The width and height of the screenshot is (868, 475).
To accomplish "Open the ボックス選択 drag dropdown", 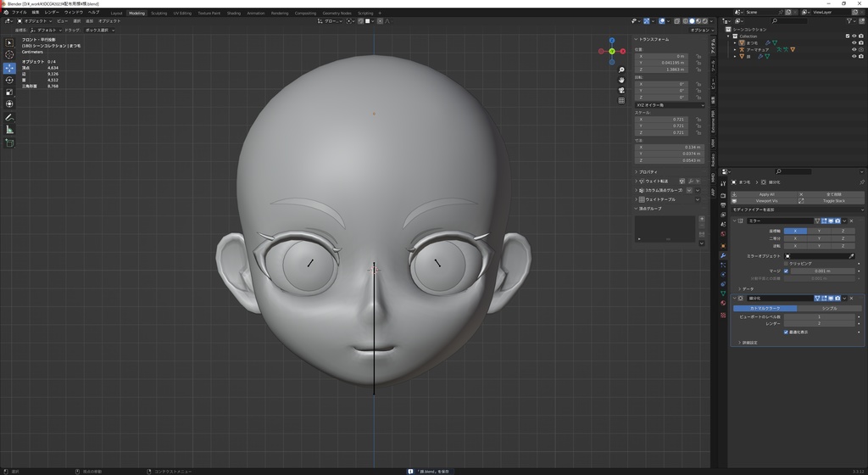I will [x=98, y=30].
